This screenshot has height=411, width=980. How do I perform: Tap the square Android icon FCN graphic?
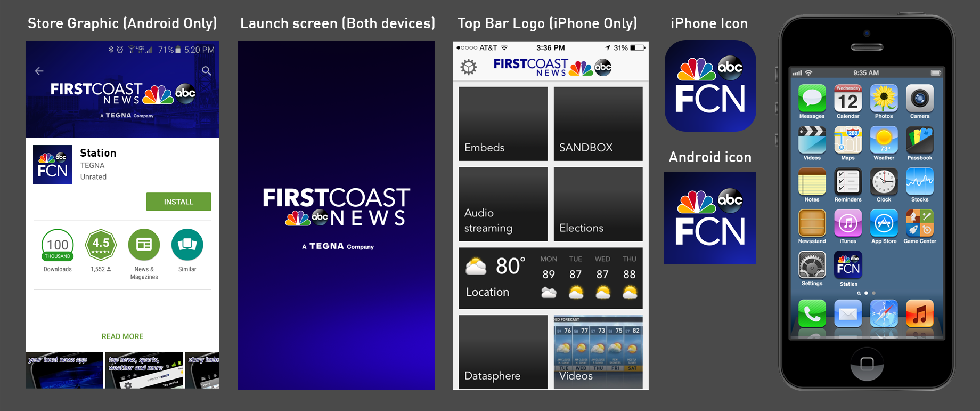point(710,218)
